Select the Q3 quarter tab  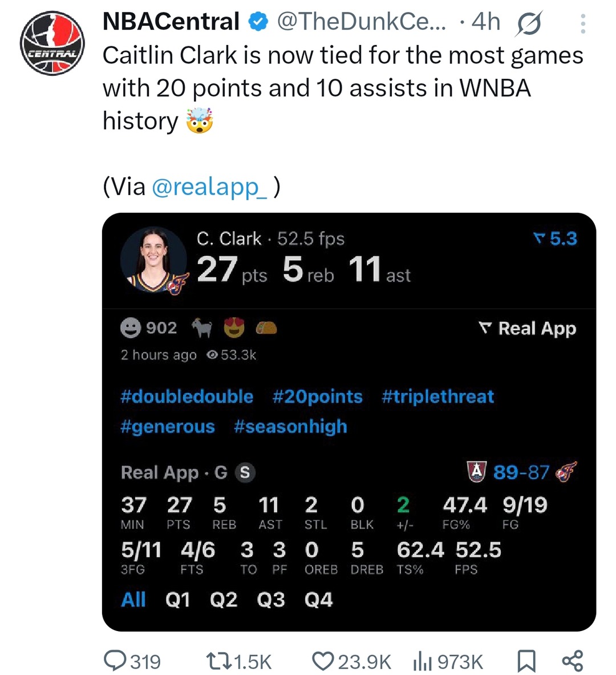tap(271, 600)
